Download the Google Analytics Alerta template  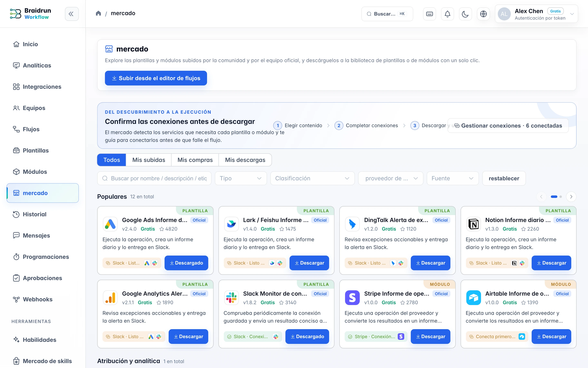coord(188,336)
